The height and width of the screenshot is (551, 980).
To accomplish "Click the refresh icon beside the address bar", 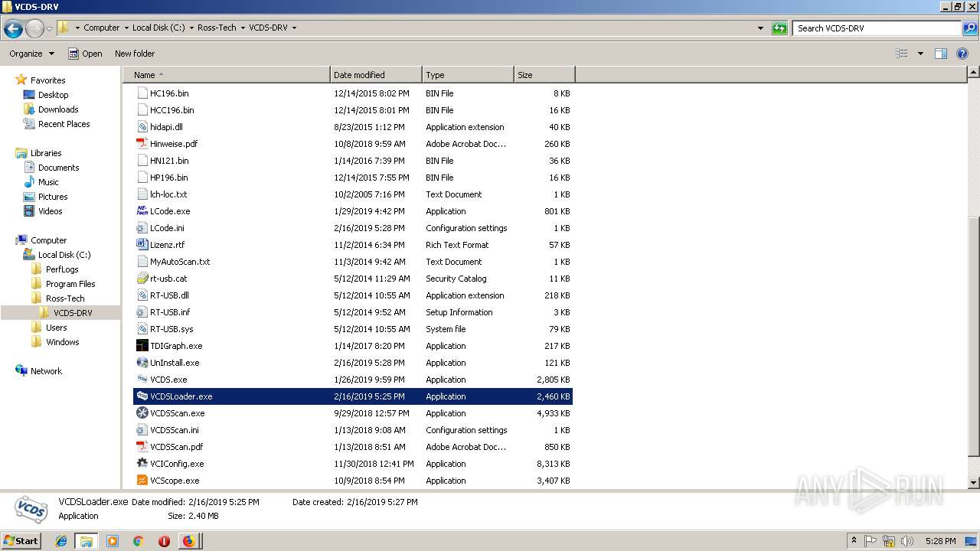I will [779, 28].
